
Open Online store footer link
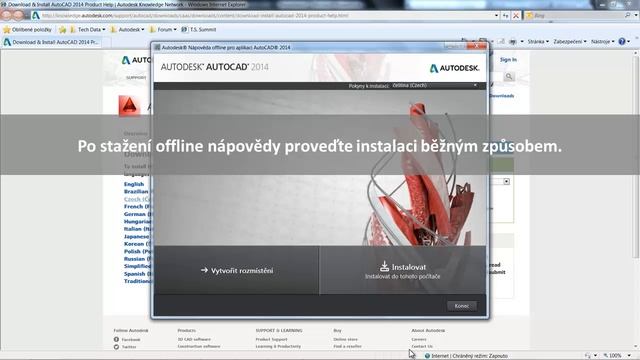tap(345, 339)
